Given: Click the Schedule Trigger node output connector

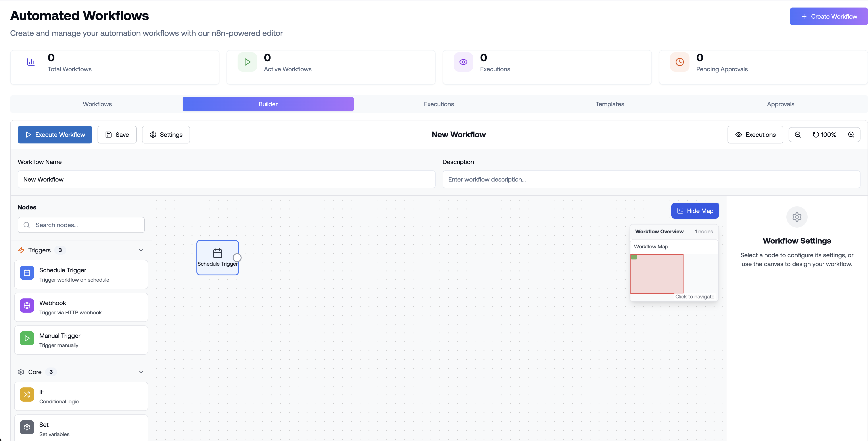Looking at the screenshot, I should (x=237, y=258).
